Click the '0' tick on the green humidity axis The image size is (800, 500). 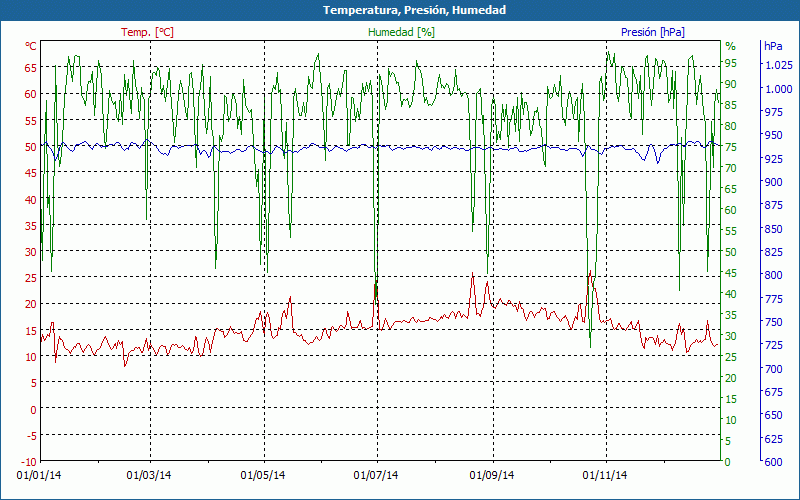pyautogui.click(x=728, y=462)
